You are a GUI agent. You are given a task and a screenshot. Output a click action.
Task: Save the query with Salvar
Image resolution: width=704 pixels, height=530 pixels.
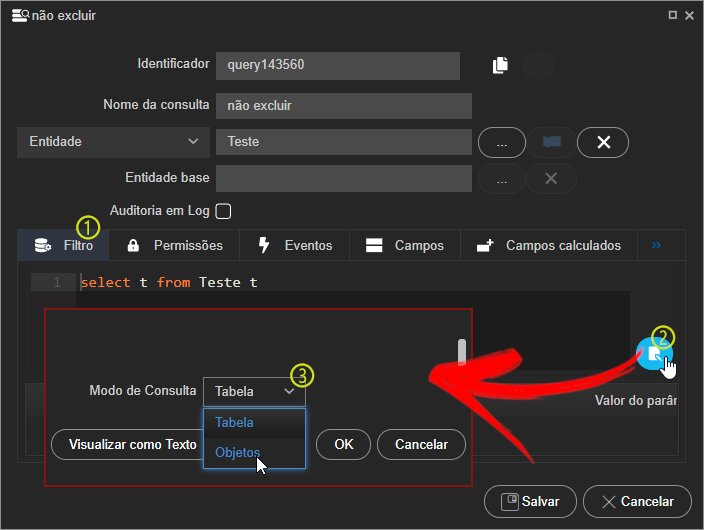(530, 502)
